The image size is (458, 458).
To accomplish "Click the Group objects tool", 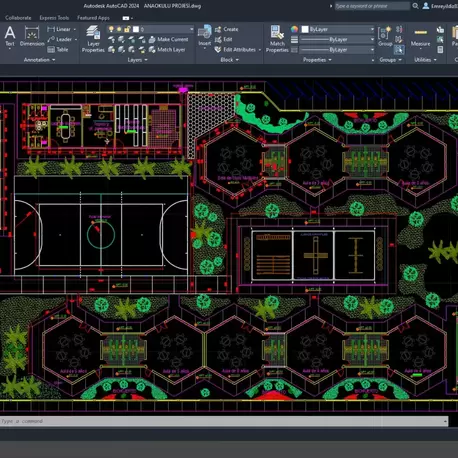I will (x=385, y=36).
